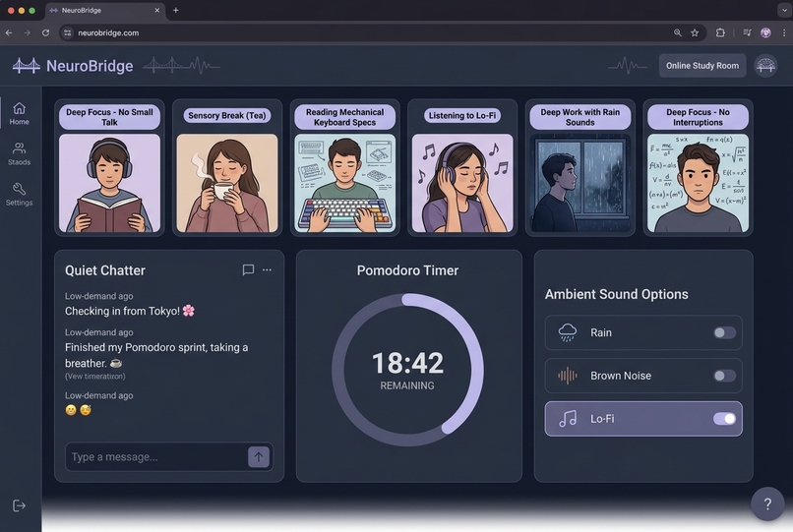793x532 pixels.
Task: Turn off the Lo-Fi toggle
Action: tap(724, 419)
